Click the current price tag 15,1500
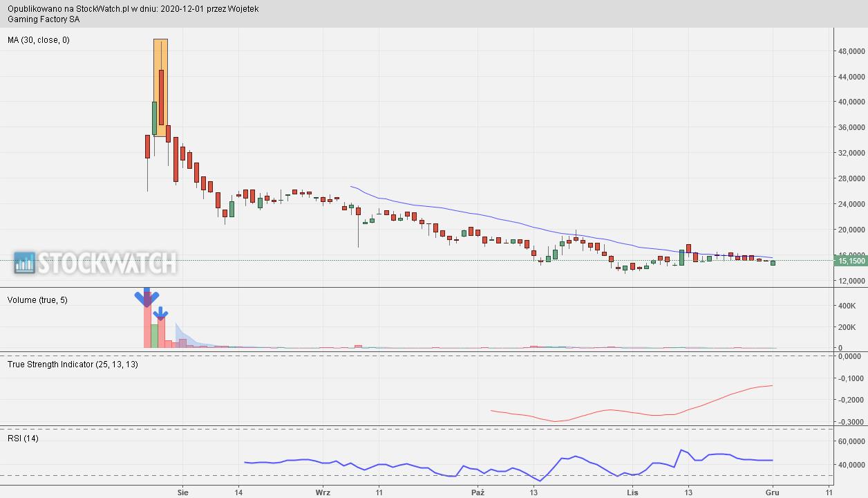The width and height of the screenshot is (868, 498). [851, 261]
